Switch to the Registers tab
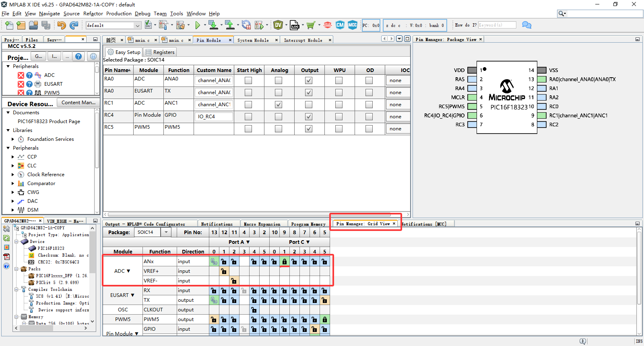The width and height of the screenshot is (644, 346). (x=160, y=52)
